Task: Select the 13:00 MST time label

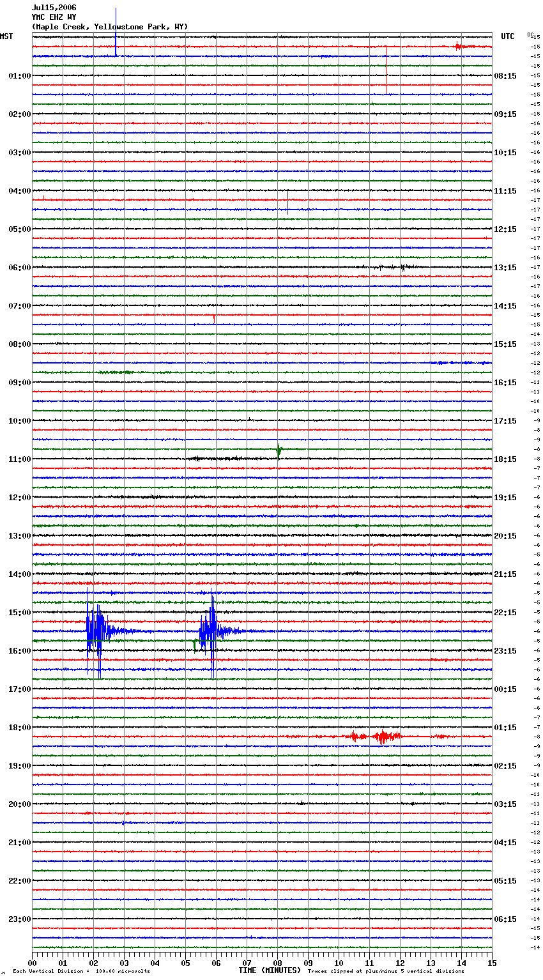Action: (20, 536)
